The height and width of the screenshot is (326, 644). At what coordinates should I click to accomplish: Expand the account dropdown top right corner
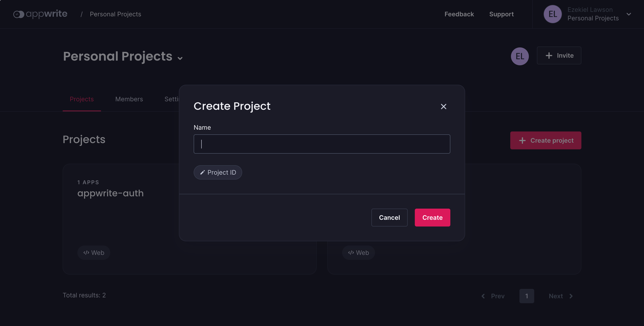630,14
